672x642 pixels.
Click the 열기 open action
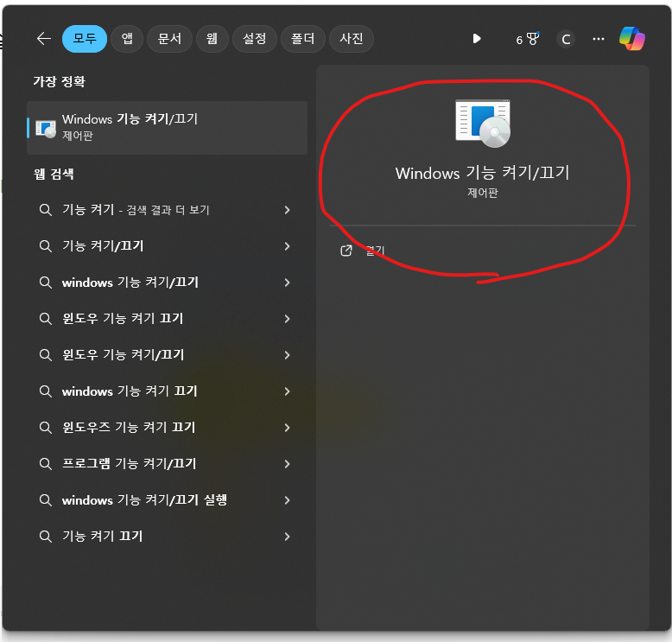click(x=376, y=251)
